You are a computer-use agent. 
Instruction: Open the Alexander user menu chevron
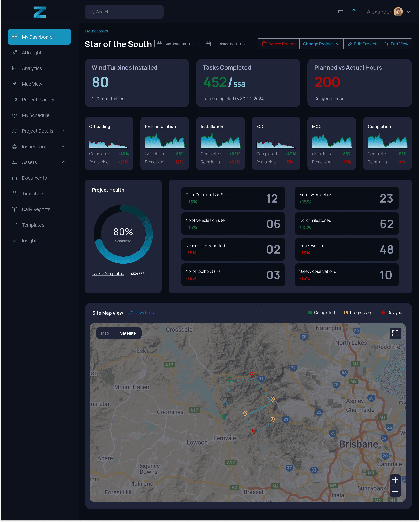[408, 12]
